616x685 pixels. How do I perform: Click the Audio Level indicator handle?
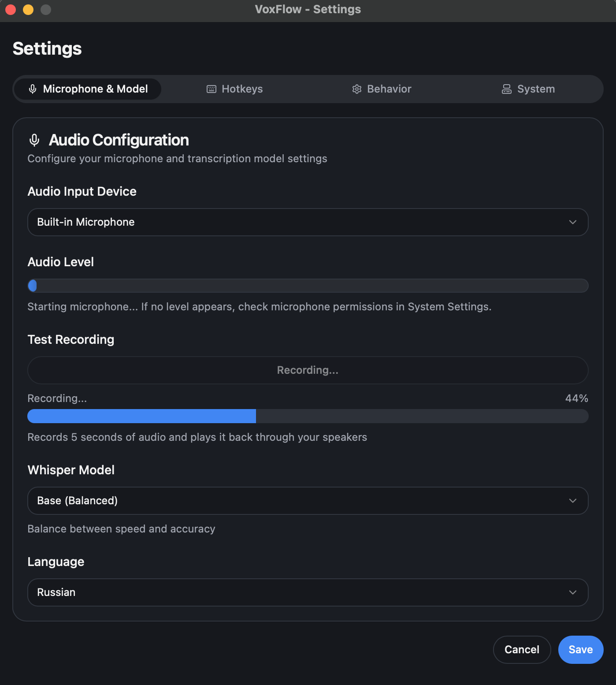[x=33, y=286]
